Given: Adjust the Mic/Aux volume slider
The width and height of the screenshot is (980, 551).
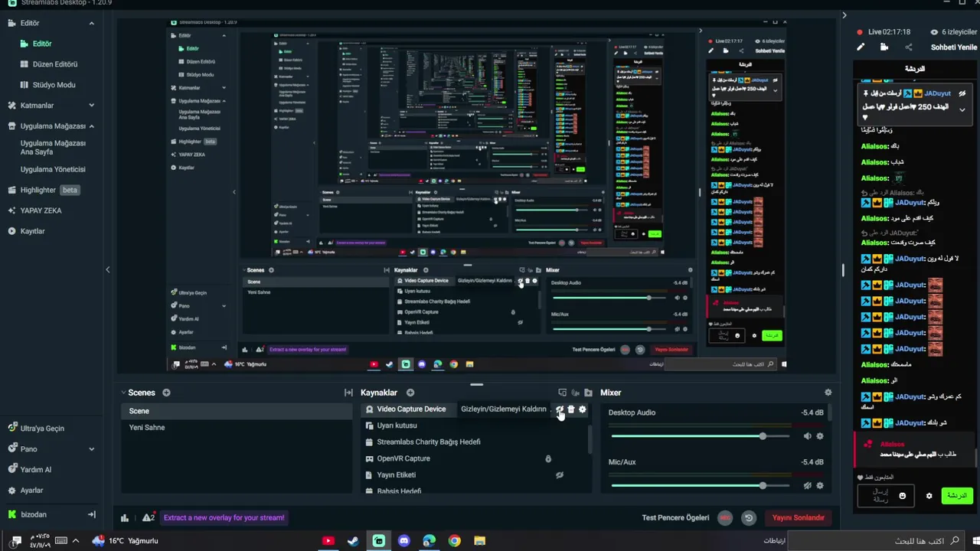Looking at the screenshot, I should (701, 486).
